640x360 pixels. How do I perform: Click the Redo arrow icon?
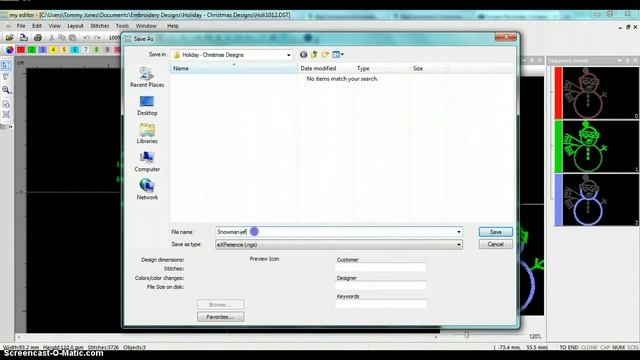point(97,38)
